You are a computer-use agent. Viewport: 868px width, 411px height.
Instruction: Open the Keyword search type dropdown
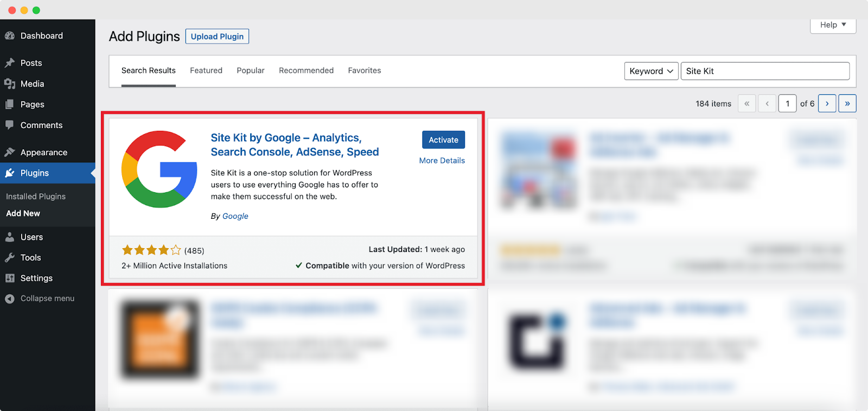coord(651,71)
